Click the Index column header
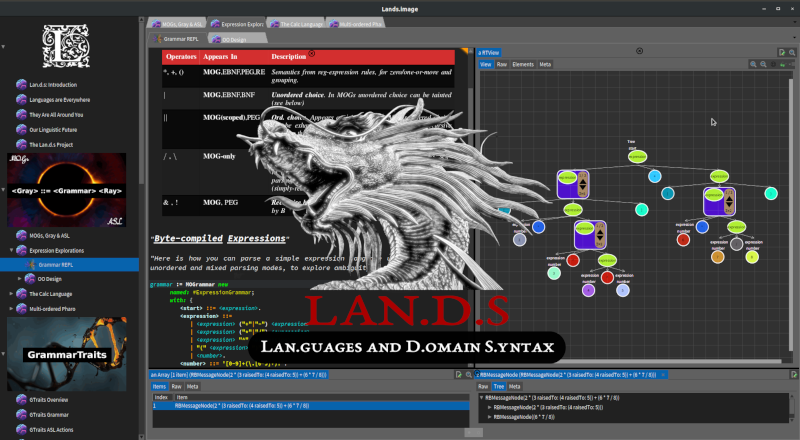The height and width of the screenshot is (440, 800). click(161, 397)
